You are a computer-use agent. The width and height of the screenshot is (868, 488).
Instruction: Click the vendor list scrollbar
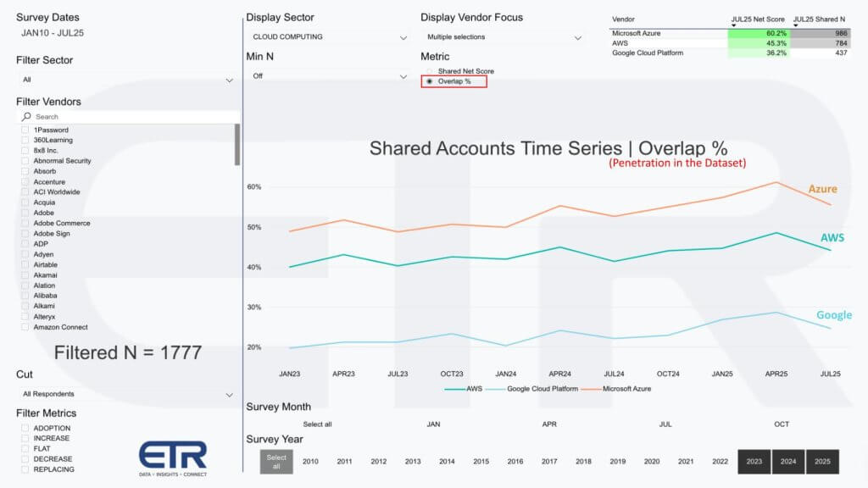pyautogui.click(x=237, y=144)
